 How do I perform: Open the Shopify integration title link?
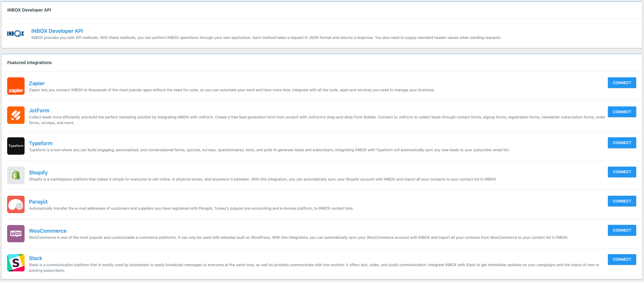pyautogui.click(x=38, y=172)
